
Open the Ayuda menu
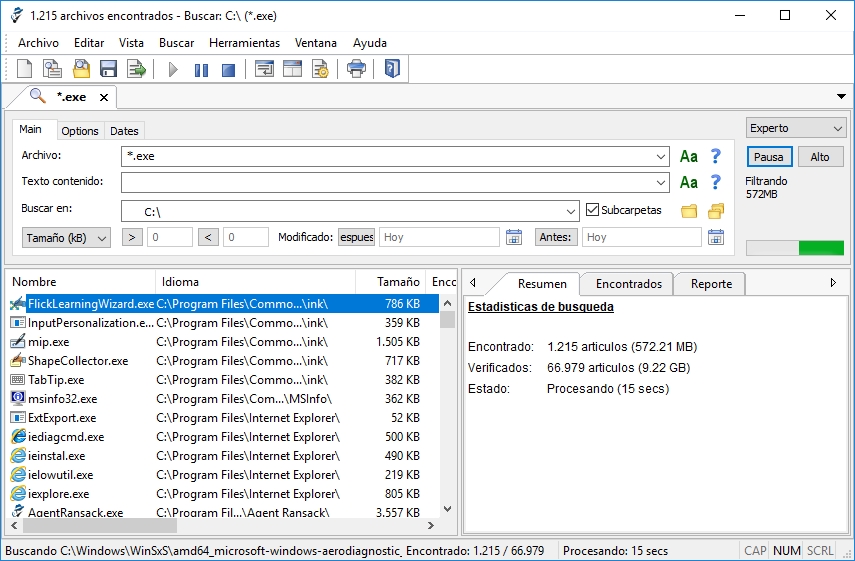(x=370, y=43)
